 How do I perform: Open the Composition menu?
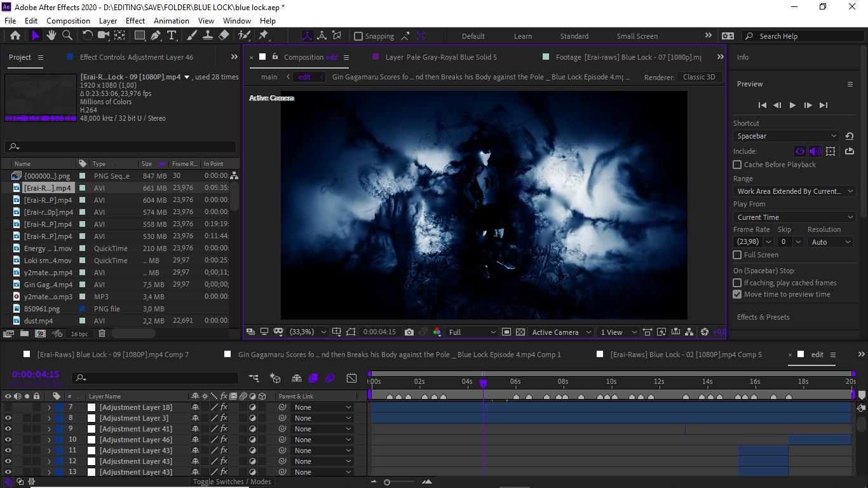click(68, 20)
